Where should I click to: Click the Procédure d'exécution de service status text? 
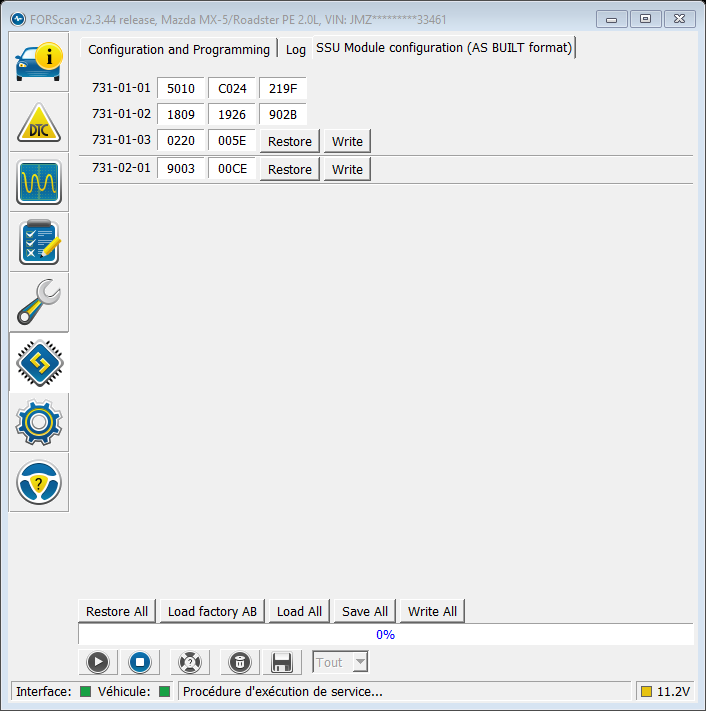click(282, 692)
